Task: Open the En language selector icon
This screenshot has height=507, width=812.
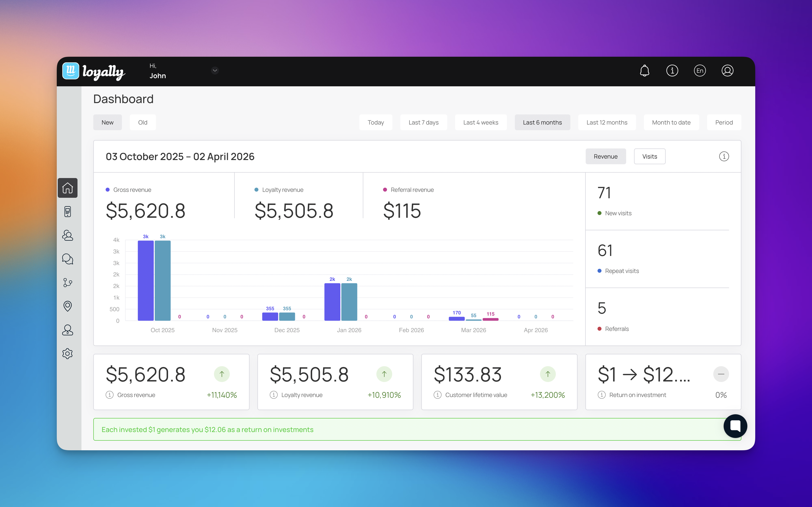Action: (700, 71)
